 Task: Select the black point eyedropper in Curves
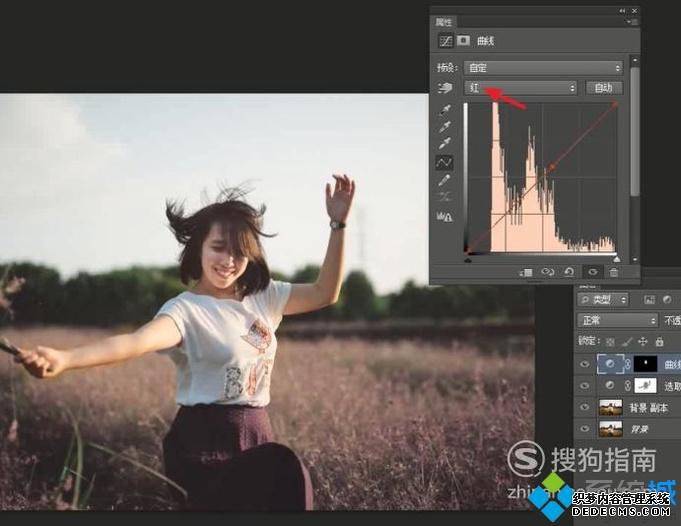[x=444, y=110]
